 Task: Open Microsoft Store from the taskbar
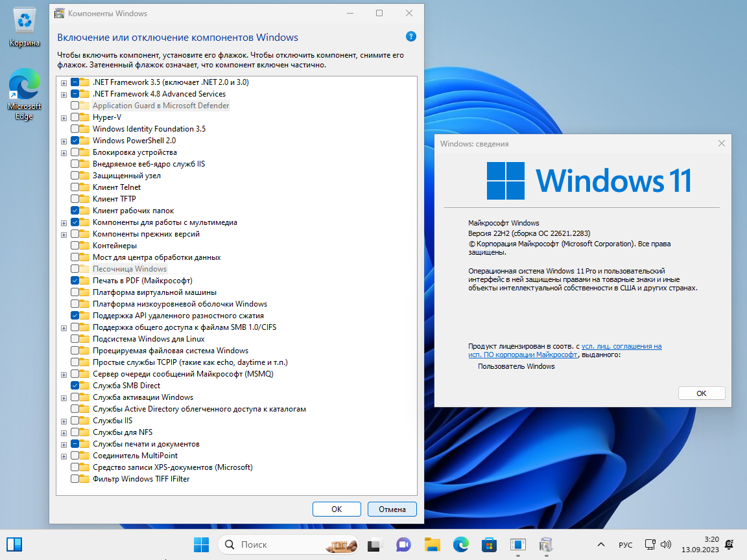pyautogui.click(x=489, y=544)
